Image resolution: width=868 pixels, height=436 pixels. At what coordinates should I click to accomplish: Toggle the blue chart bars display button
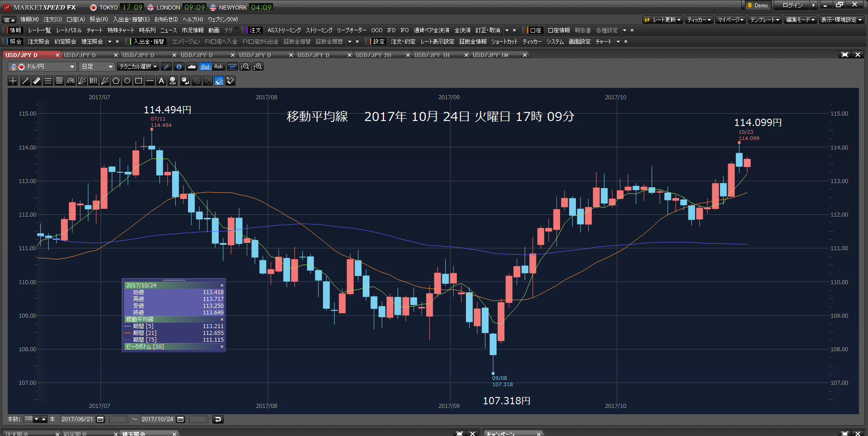232,67
